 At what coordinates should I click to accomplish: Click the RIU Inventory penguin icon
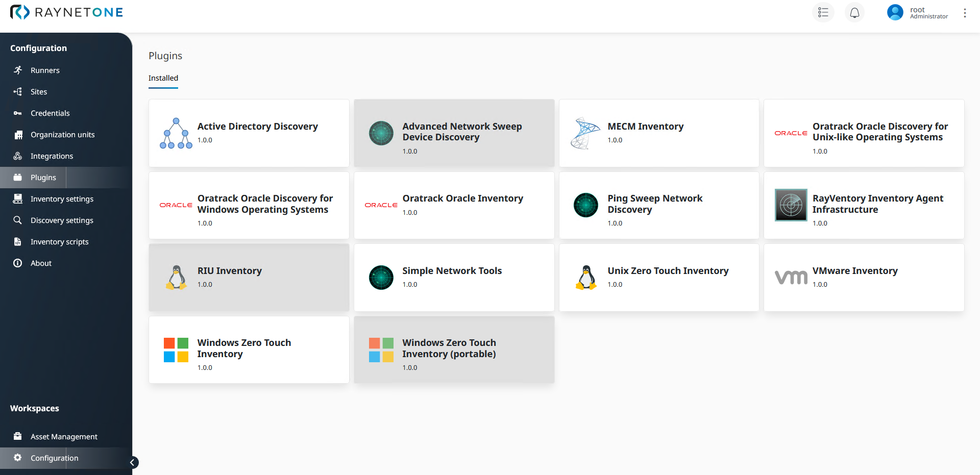(177, 278)
